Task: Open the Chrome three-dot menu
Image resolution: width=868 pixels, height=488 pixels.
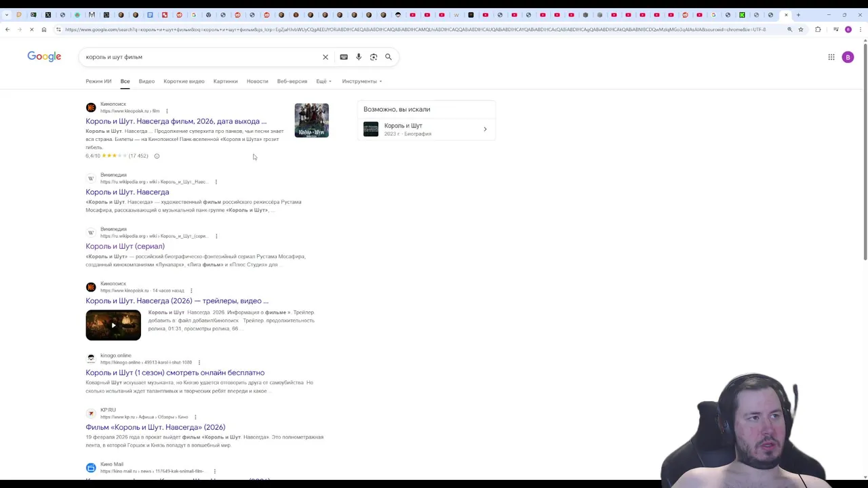Action: 859,29
